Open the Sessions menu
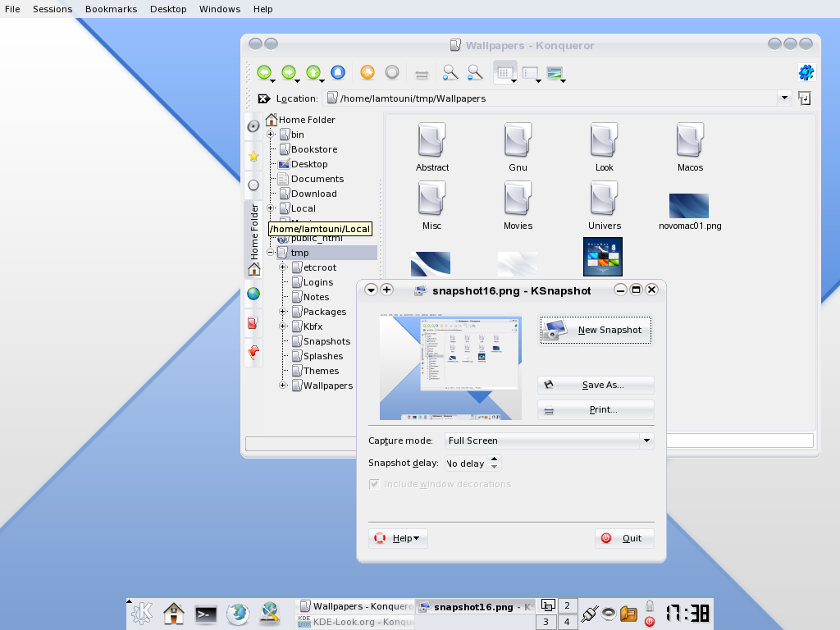The height and width of the screenshot is (630, 840). (x=52, y=9)
